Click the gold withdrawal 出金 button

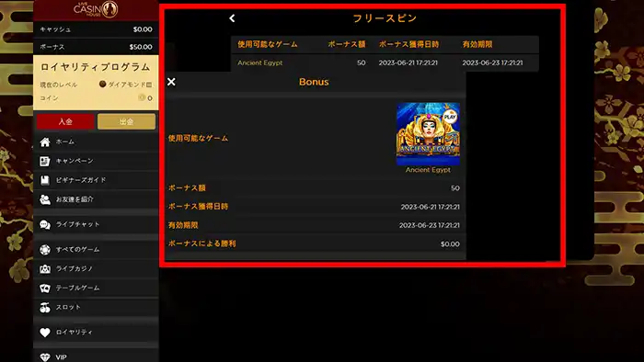point(127,122)
